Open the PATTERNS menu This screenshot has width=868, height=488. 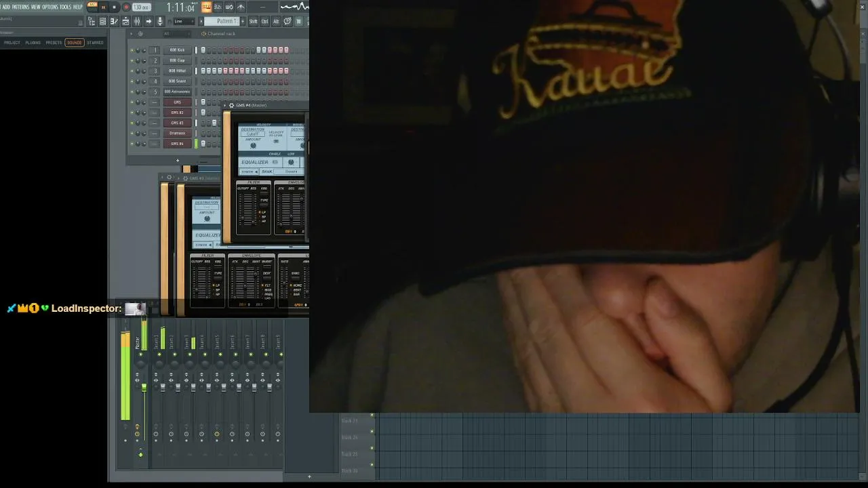point(20,7)
